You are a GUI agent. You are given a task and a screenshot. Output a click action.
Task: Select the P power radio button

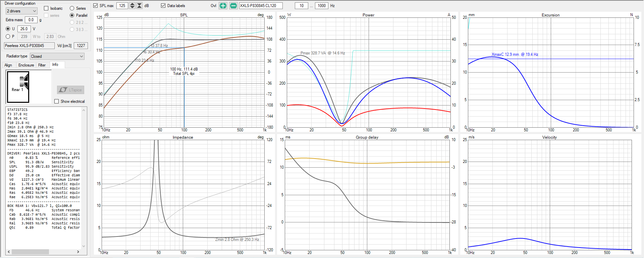(x=8, y=37)
